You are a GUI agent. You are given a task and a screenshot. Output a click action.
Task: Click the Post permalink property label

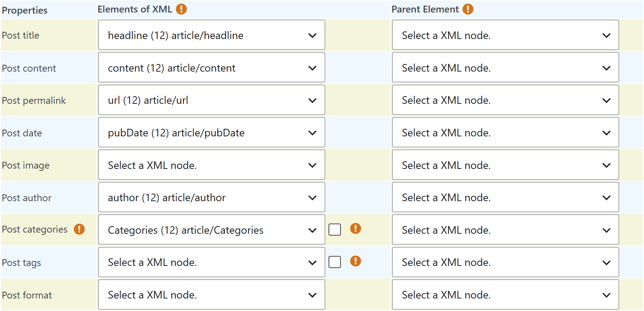click(x=34, y=101)
